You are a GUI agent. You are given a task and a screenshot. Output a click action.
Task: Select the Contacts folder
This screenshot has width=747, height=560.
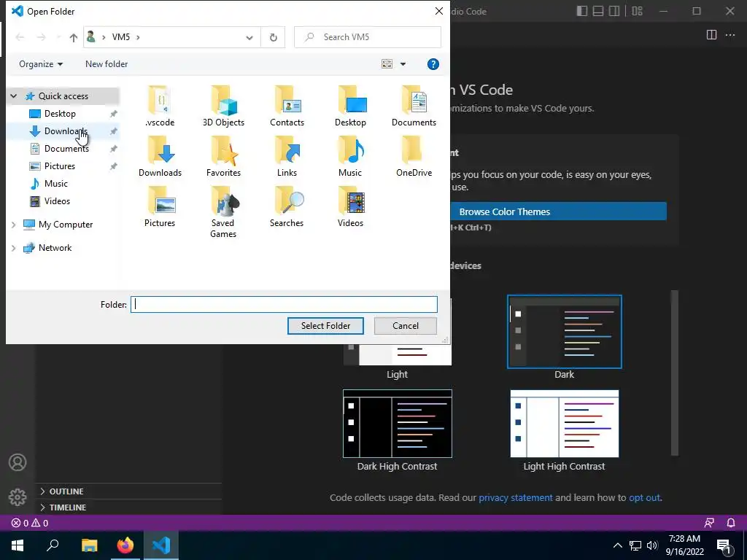point(287,106)
